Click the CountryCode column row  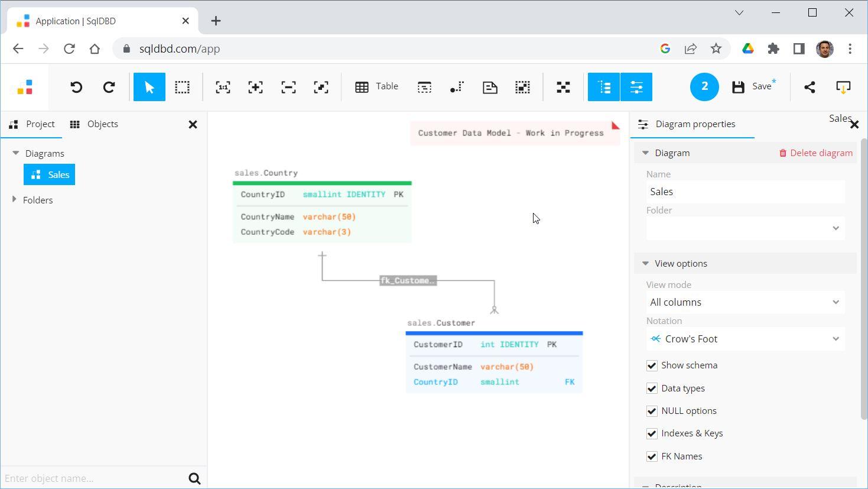pos(322,232)
